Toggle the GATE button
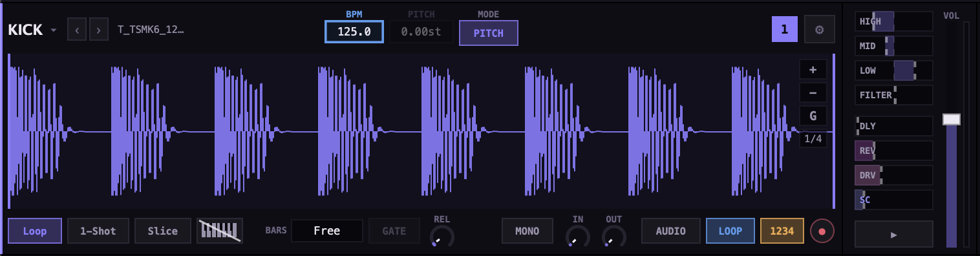Viewport: 980px width, 256px height. point(394,231)
